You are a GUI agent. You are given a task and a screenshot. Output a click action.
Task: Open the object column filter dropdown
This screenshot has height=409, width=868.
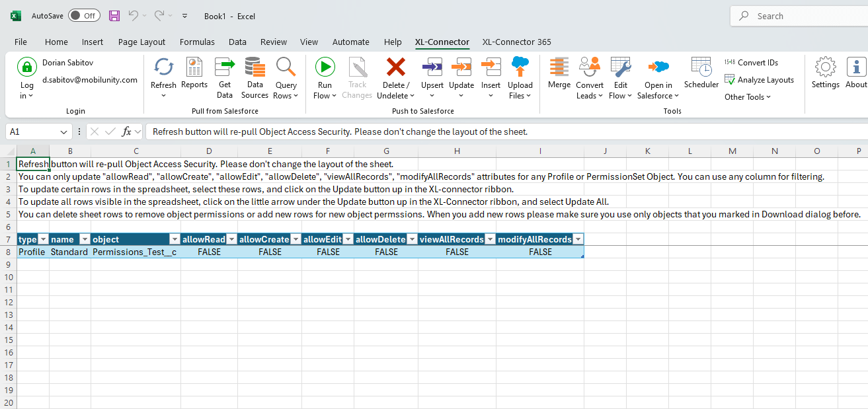175,239
